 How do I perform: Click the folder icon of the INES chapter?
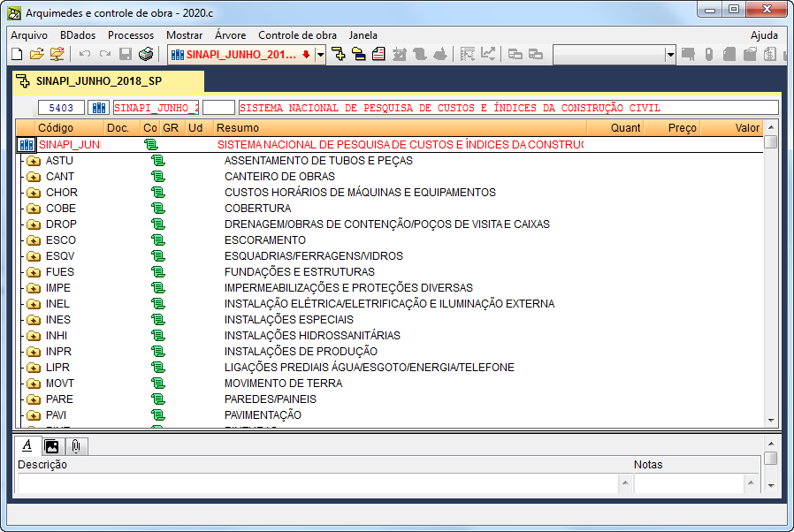34,320
